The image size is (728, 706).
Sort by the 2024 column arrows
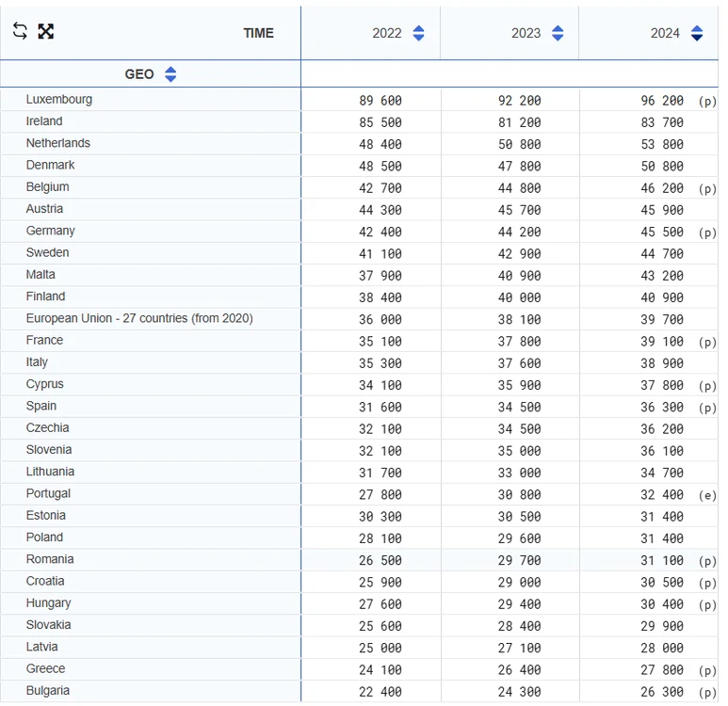(697, 33)
